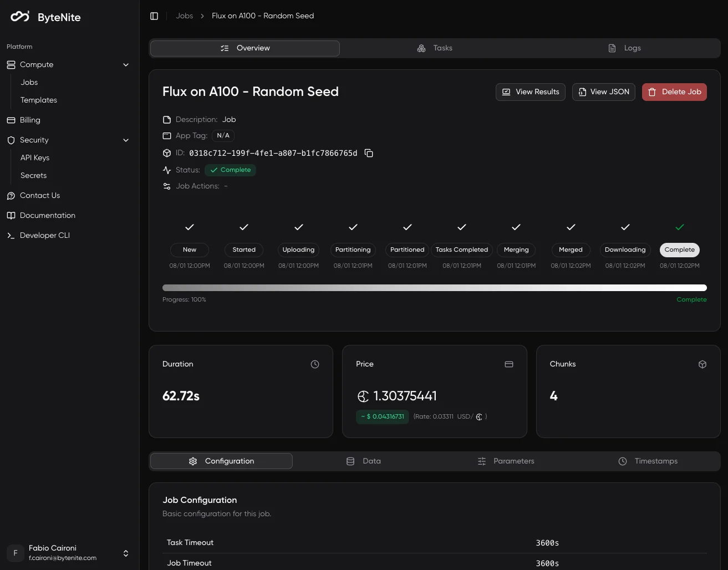
Task: Click the Description file icon
Action: (x=167, y=120)
